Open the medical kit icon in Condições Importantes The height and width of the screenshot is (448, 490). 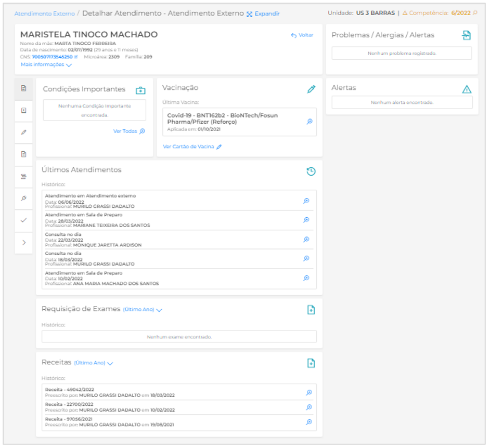pos(140,90)
